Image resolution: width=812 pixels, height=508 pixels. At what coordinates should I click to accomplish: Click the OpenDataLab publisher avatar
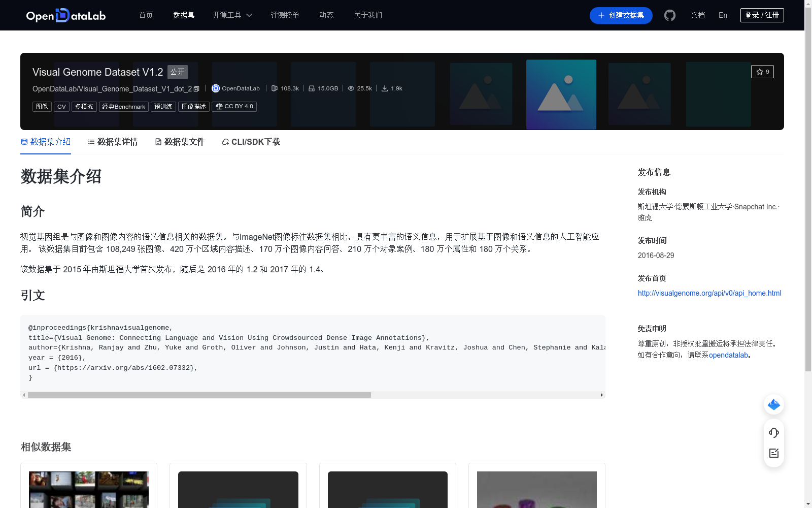coord(216,88)
